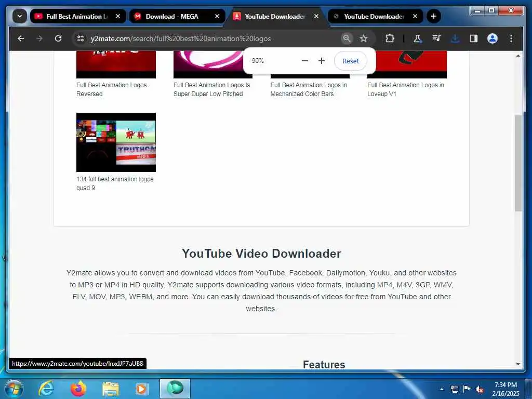This screenshot has width=532, height=399.
Task: Close the Download - MEGA tab
Action: point(217,16)
